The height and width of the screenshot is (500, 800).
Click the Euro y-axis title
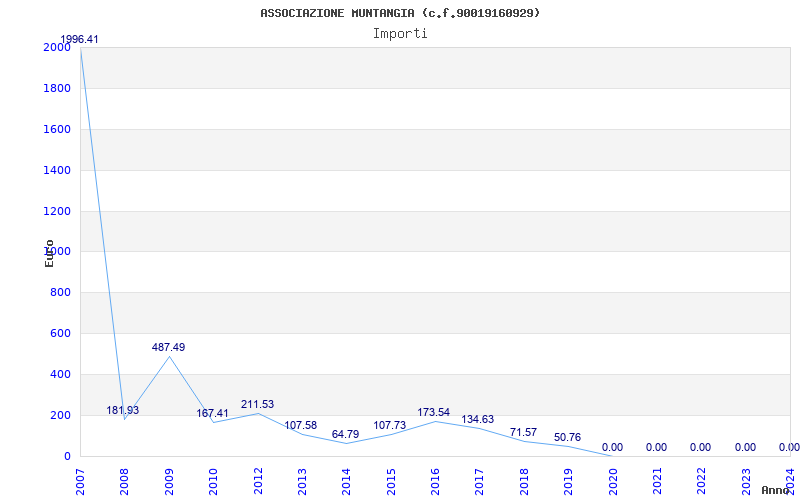(x=49, y=253)
